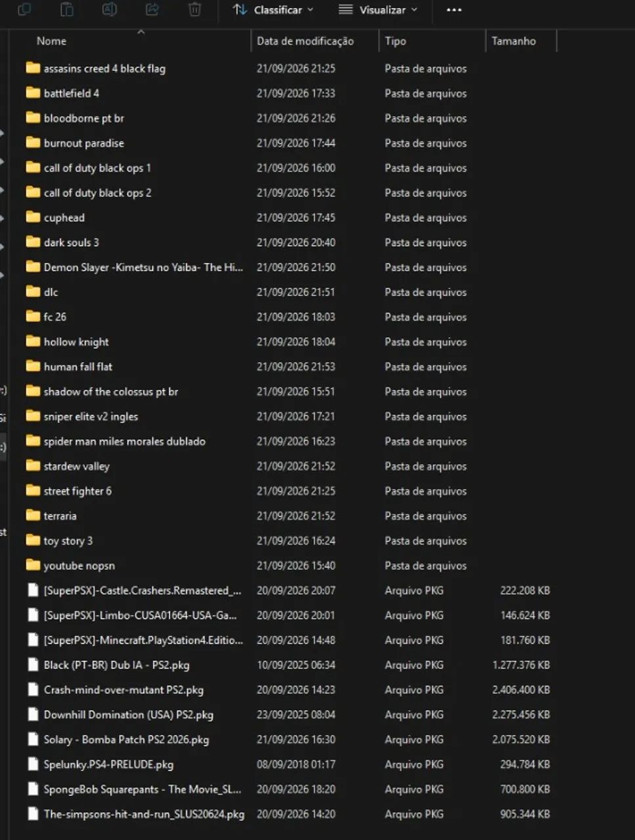
Task: Select the call of duty black ops 1 folder icon
Action: tap(33, 167)
